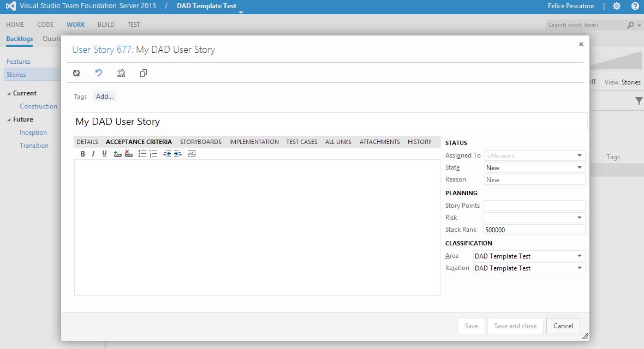The height and width of the screenshot is (349, 644).
Task: Open the Risk dropdown
Action: pyautogui.click(x=580, y=218)
